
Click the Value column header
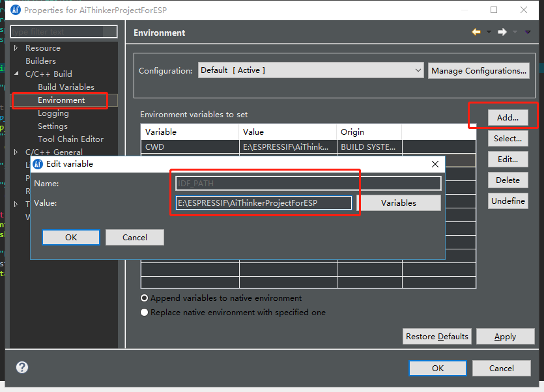(x=288, y=132)
